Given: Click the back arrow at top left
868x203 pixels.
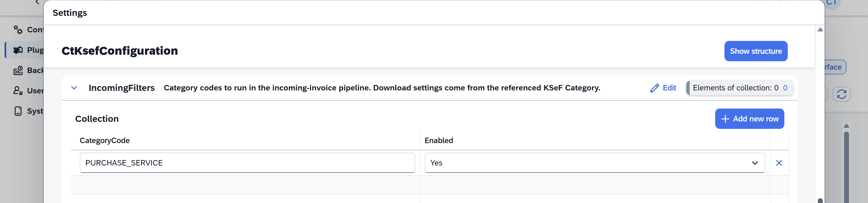Looking at the screenshot, I should [37, 2].
